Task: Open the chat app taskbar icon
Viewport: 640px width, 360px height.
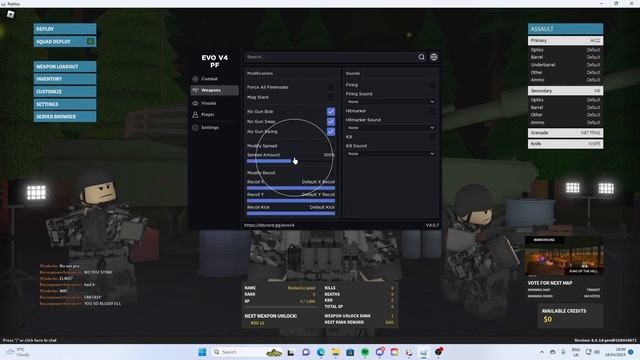Action: pos(306,352)
